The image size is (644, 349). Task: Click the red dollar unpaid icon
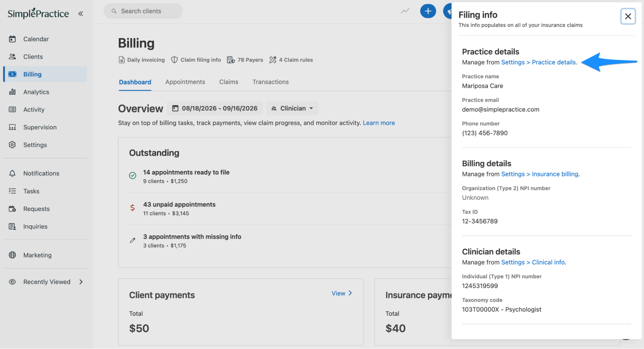click(132, 208)
